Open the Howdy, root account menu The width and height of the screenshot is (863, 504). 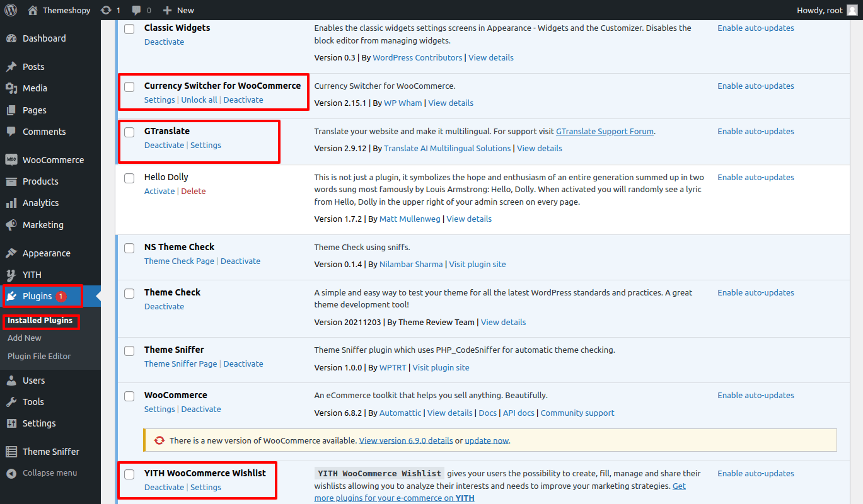818,10
